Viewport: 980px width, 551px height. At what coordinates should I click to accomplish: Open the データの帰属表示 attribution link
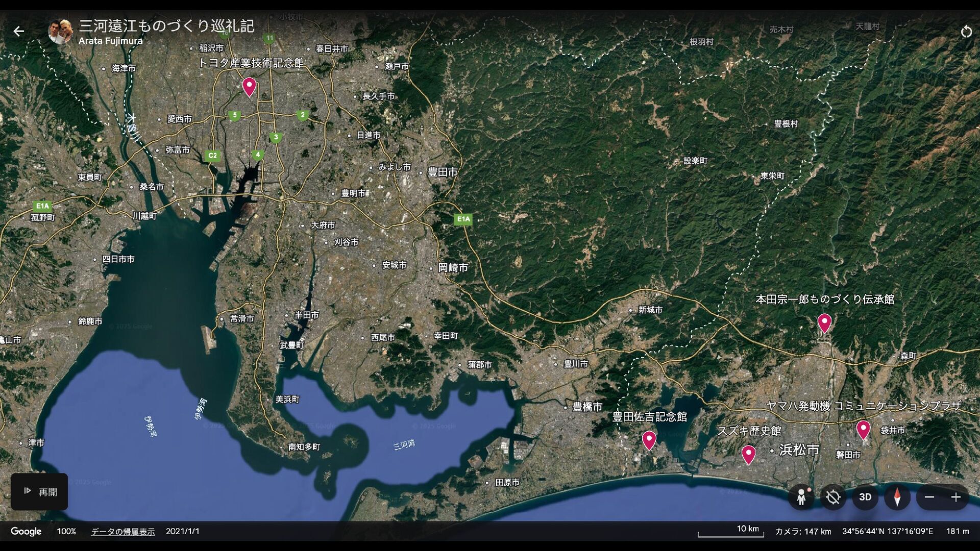click(x=122, y=532)
